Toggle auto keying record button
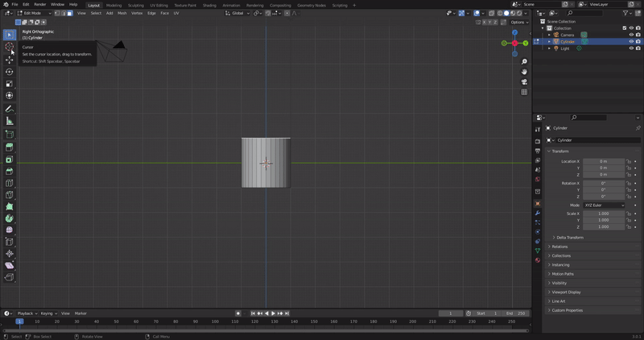The height and width of the screenshot is (340, 644). [237, 313]
